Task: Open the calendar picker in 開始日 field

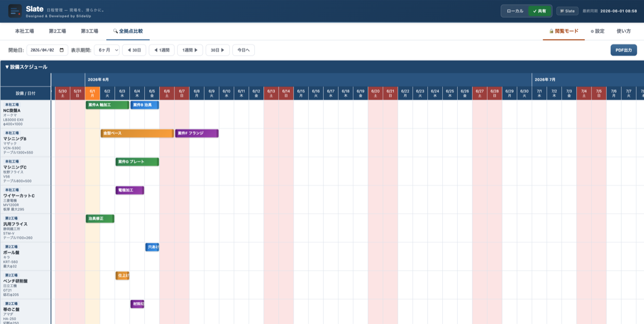Action: tap(62, 50)
